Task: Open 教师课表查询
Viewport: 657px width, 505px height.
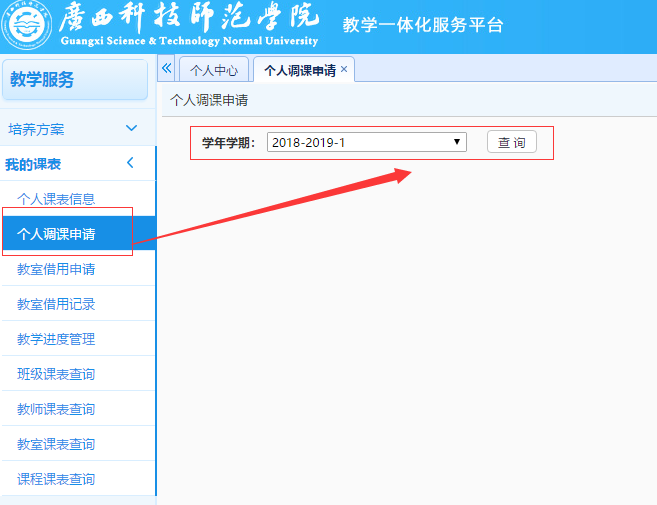Action: [56, 409]
